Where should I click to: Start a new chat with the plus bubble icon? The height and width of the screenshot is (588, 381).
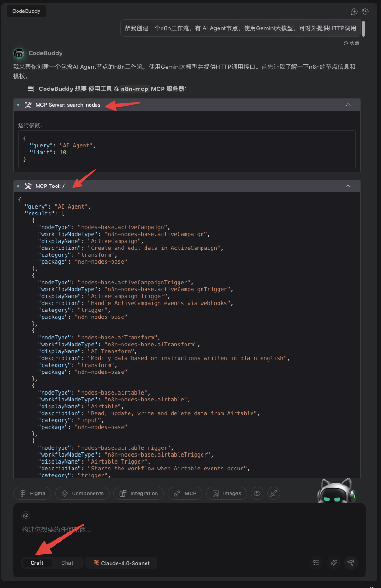click(x=354, y=11)
